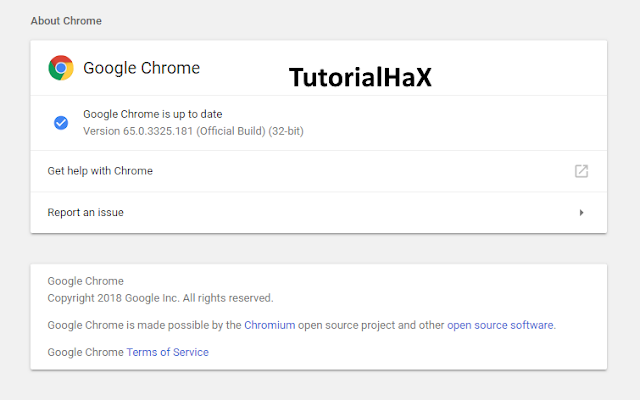Click the Google Chrome logo icon
Viewport: 640px width, 400px height.
(x=61, y=68)
